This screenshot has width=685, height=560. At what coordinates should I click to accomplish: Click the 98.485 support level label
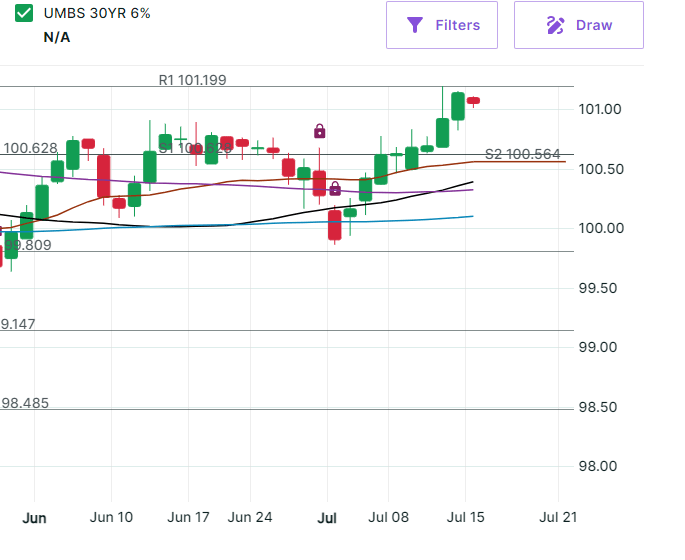coord(25,403)
